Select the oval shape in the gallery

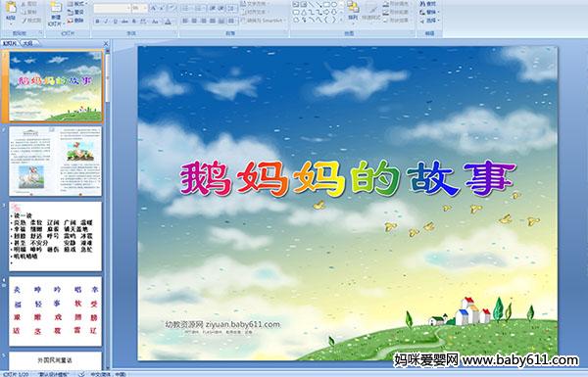(x=334, y=5)
